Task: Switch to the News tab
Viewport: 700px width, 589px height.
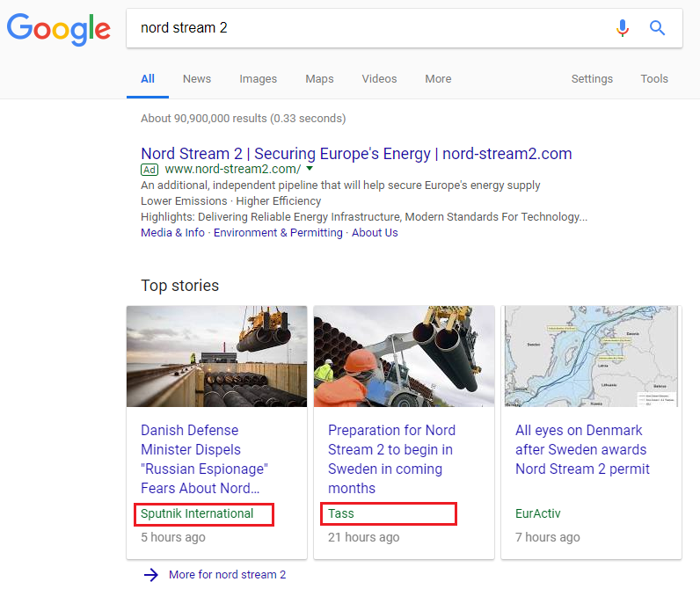Action: 197,79
